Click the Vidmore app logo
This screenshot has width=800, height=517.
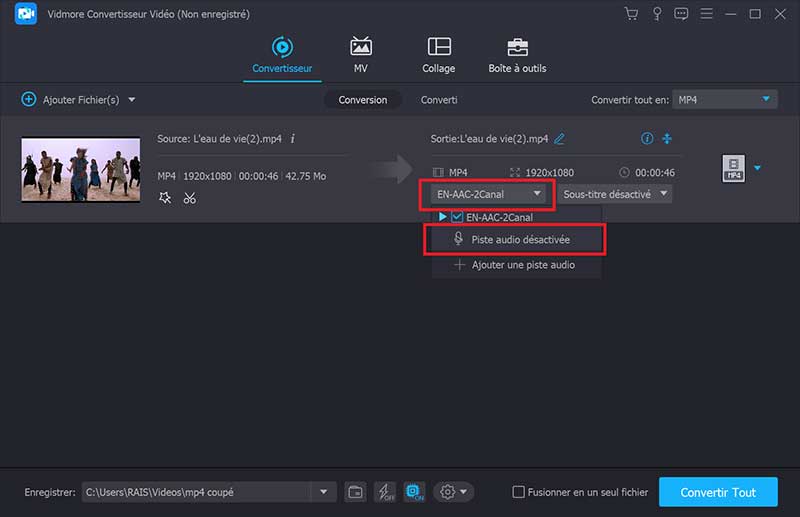(x=26, y=14)
